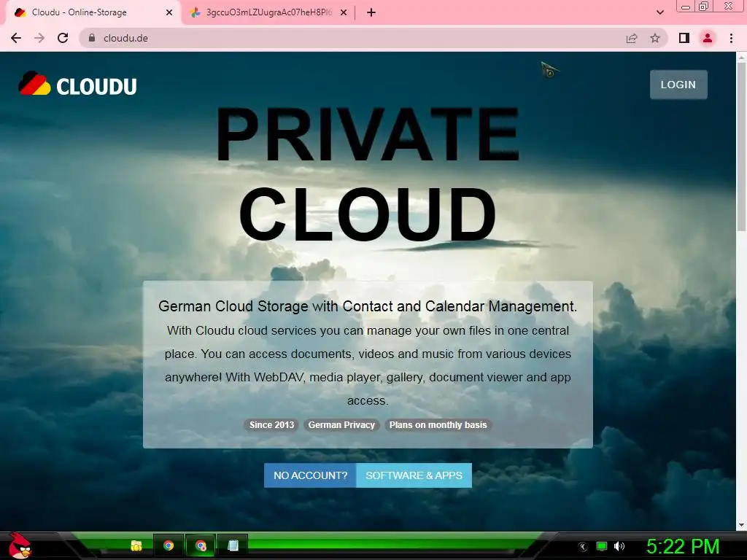Open the Angry Birds start button
Screen dimensions: 747x560
click(20, 545)
